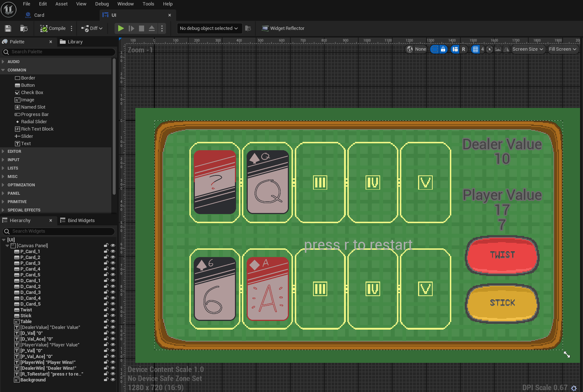Hide the Twist widget with eye icon
Image resolution: width=583 pixels, height=392 pixels.
tap(113, 310)
